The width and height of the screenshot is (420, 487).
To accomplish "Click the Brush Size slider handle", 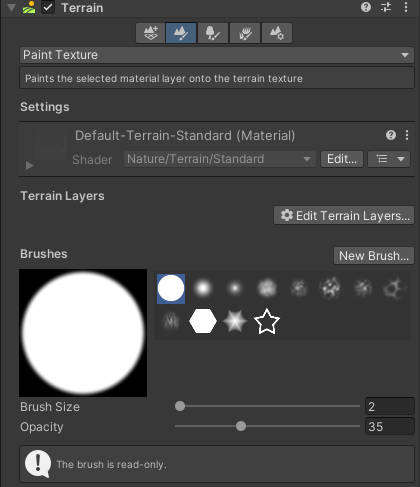I will [x=180, y=406].
